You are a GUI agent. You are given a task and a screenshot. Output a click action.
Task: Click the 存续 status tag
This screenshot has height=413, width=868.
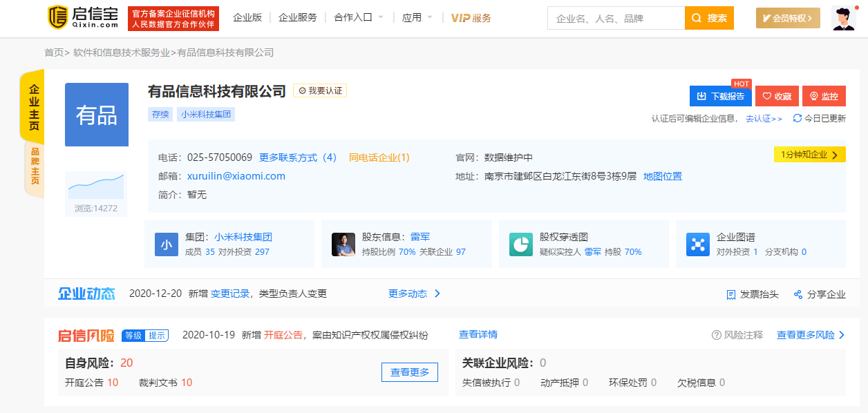(x=160, y=115)
